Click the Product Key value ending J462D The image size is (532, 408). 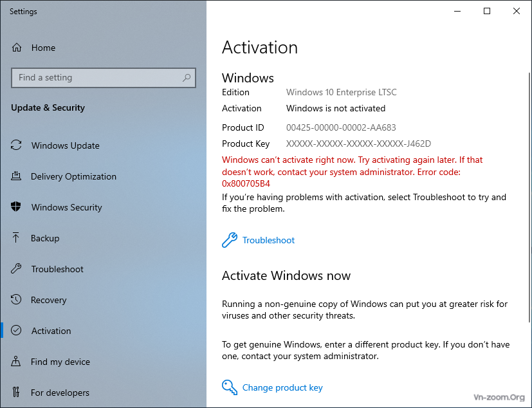point(358,144)
